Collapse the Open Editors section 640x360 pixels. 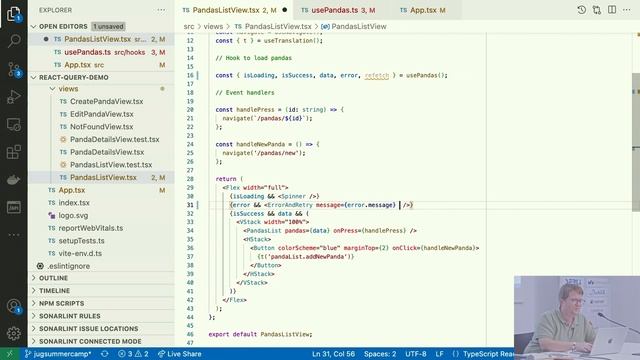[33, 26]
